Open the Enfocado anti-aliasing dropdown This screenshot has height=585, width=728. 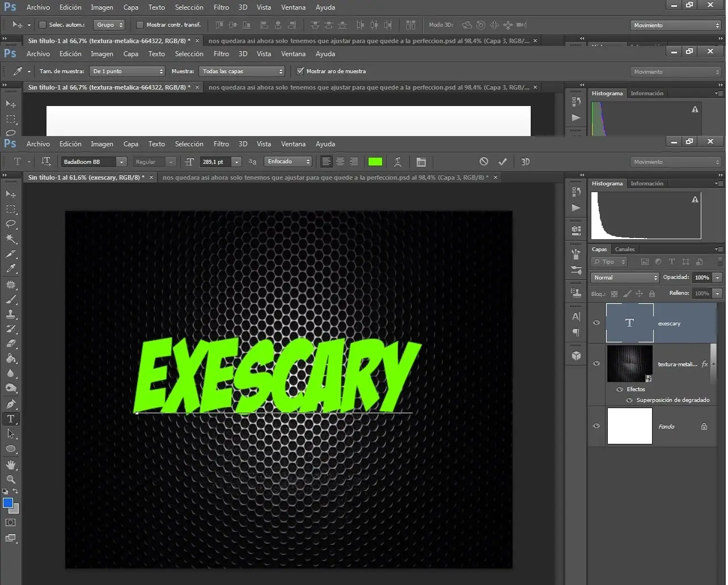(x=288, y=162)
